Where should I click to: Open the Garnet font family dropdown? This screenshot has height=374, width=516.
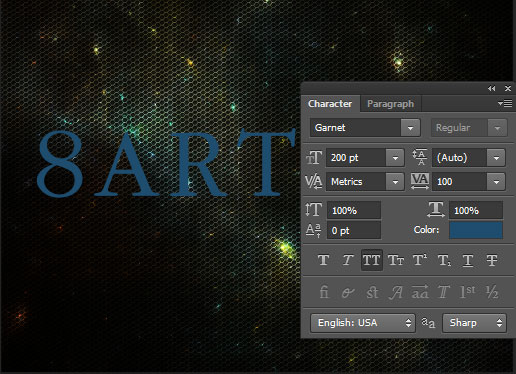(x=410, y=128)
